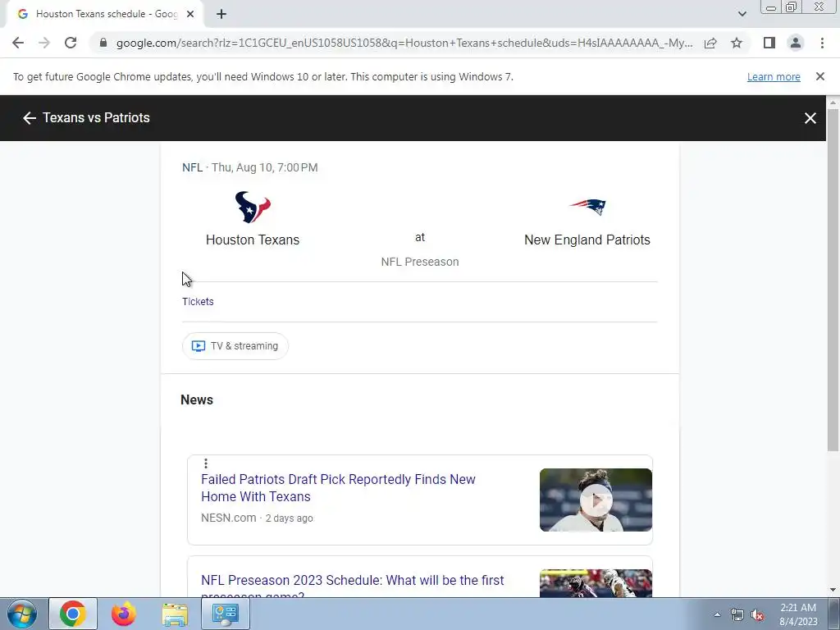840x630 pixels.
Task: Go back using the browser back arrow
Action: [18, 43]
